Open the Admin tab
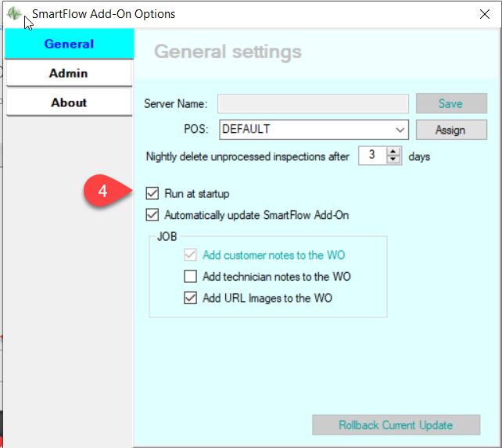This screenshot has width=502, height=448. point(69,73)
